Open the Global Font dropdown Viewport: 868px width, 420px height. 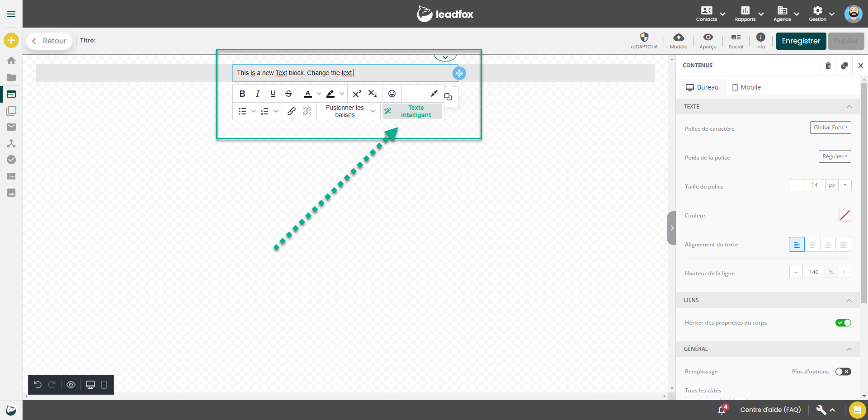[830, 127]
